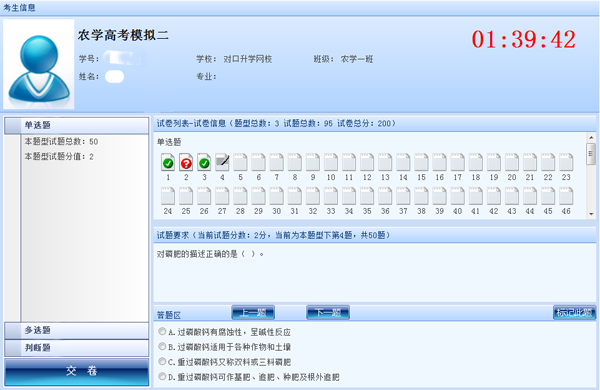Choose answer C 重过磷酸钙又称双料

click(x=162, y=361)
